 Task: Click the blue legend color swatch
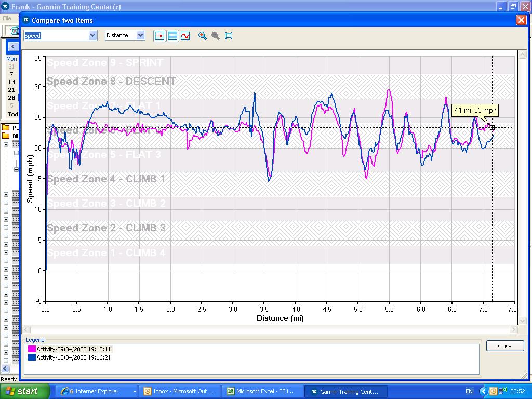(32, 357)
